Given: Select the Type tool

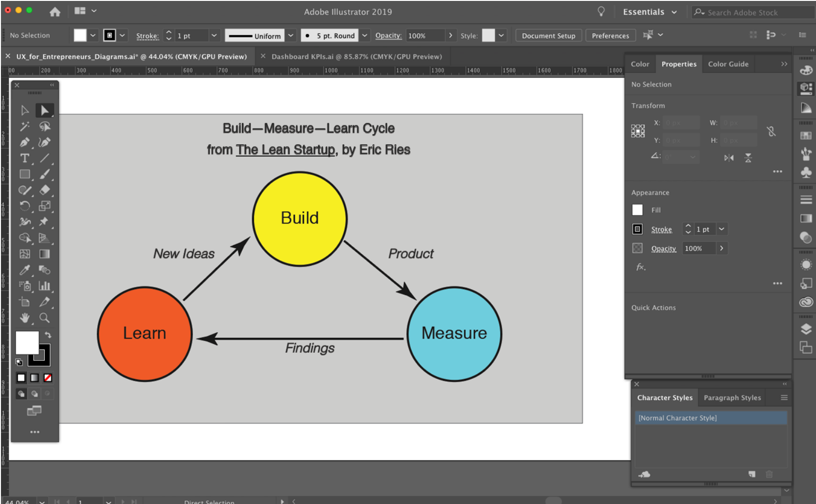Looking at the screenshot, I should click(25, 158).
